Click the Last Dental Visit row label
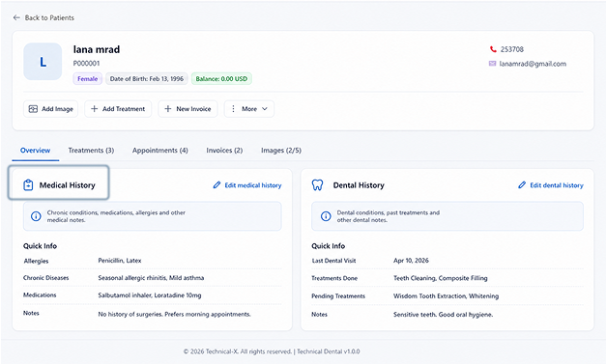This screenshot has height=364, width=606. click(x=333, y=261)
